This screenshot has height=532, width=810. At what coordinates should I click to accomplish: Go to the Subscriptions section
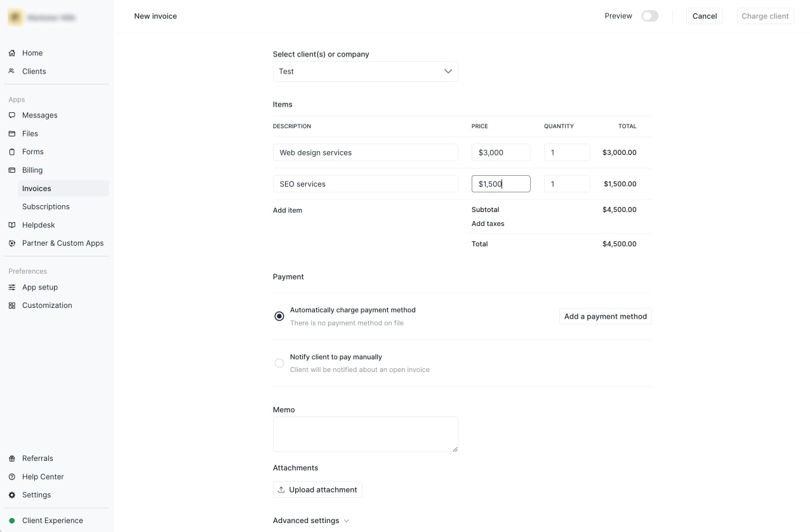pos(46,206)
